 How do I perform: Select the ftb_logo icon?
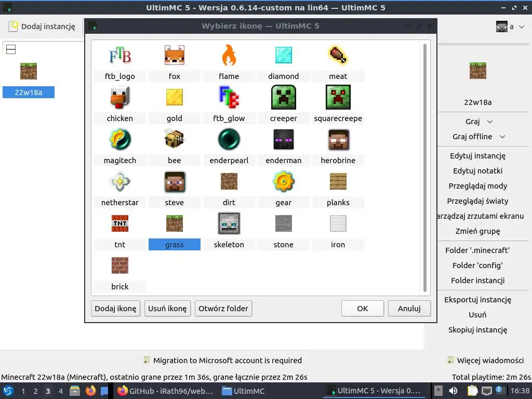(x=120, y=55)
